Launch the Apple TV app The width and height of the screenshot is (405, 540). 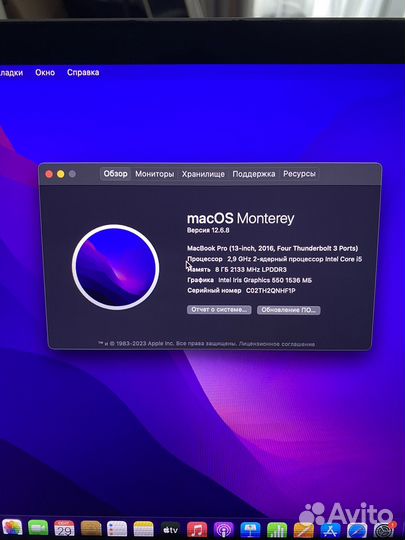[x=170, y=530]
